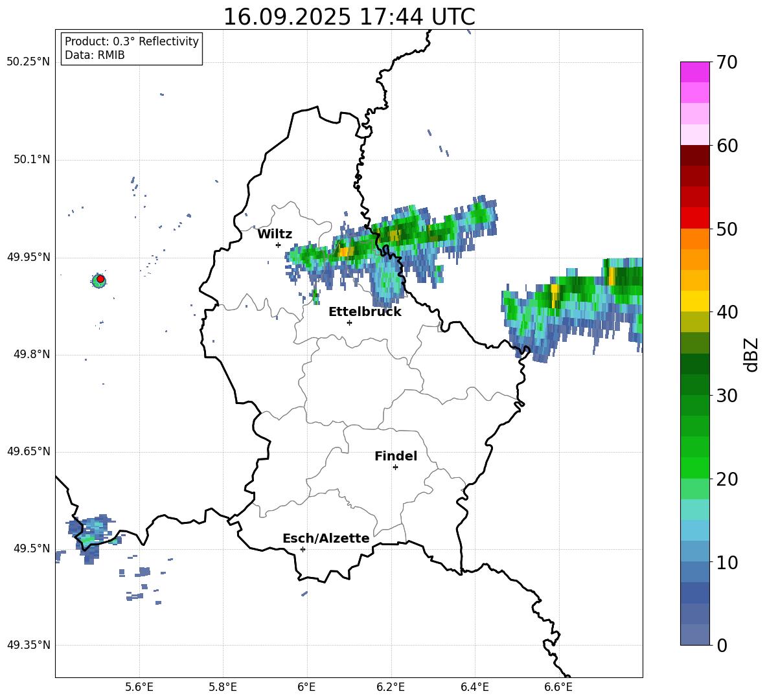Click the Wiltz city label
767x700 pixels.
click(x=275, y=234)
